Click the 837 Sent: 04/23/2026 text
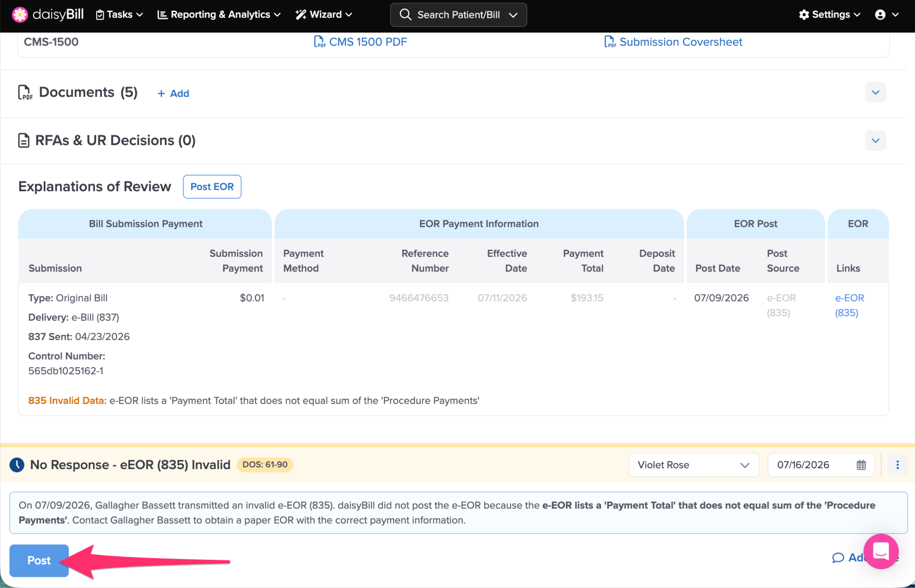Viewport: 915px width, 588px height. (x=79, y=337)
